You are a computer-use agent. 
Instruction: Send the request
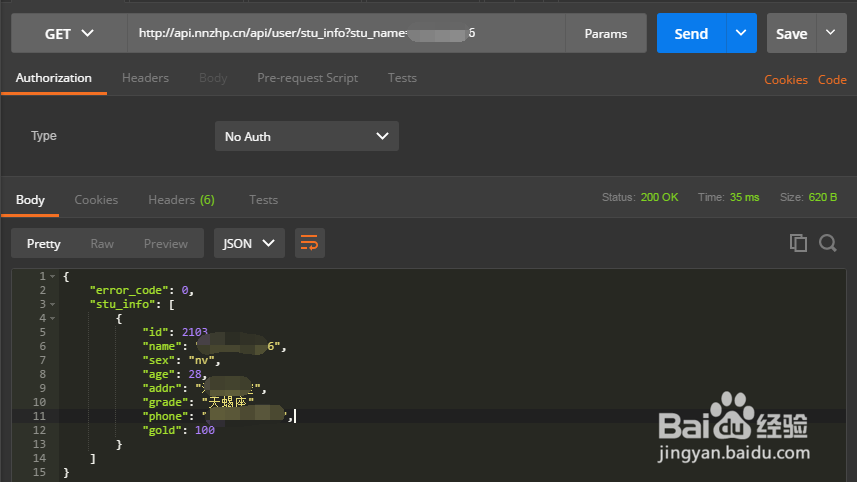click(691, 33)
